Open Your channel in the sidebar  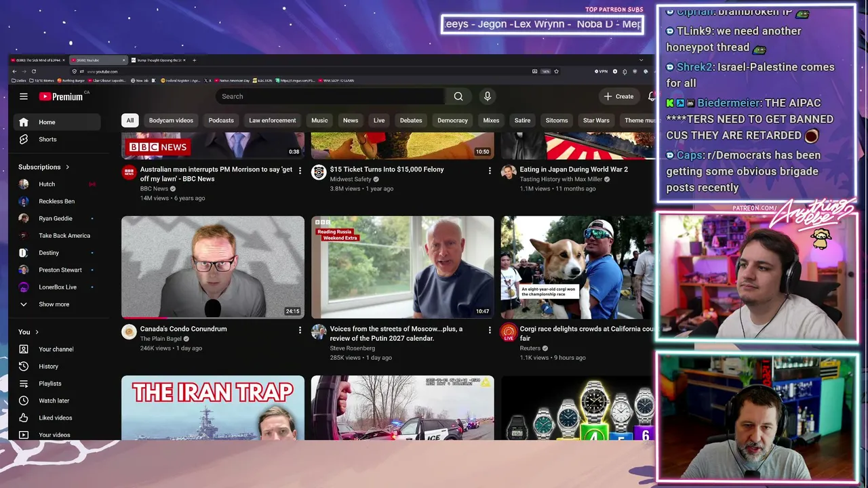[x=57, y=349]
